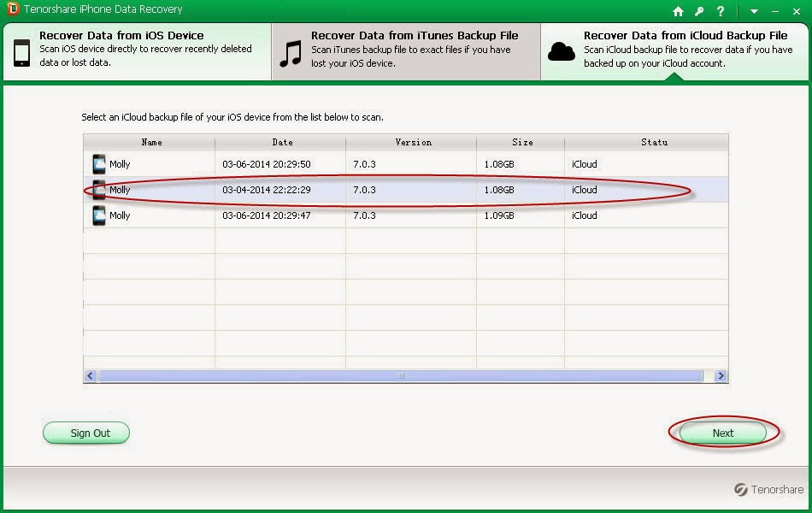Screen dimensions: 812x513
Task: Switch to Recover Data from iOS Device tab
Action: click(138, 51)
